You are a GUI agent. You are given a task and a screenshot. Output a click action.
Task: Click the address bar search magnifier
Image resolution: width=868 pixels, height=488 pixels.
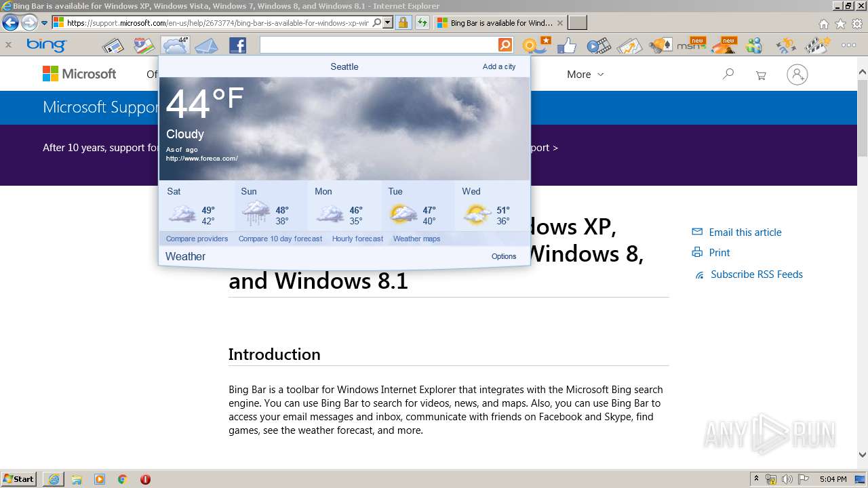coord(377,22)
